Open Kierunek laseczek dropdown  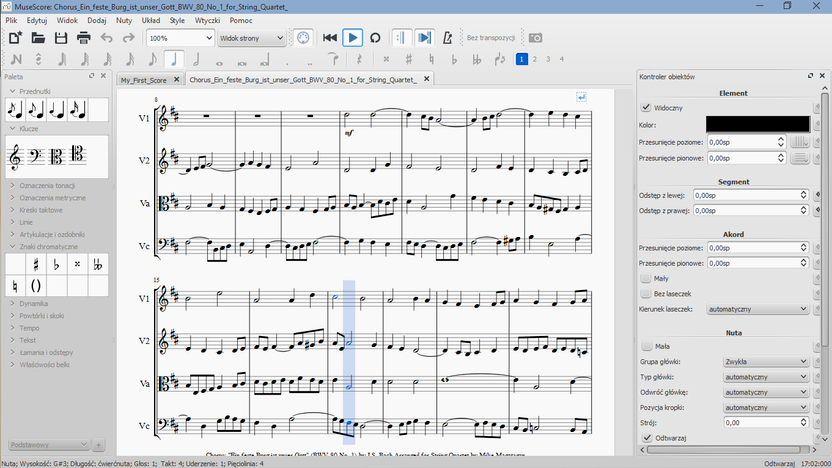pyautogui.click(x=758, y=309)
